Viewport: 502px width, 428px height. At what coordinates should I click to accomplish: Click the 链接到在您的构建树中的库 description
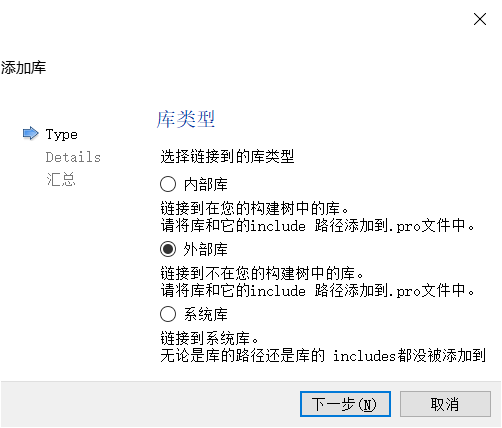(x=254, y=208)
